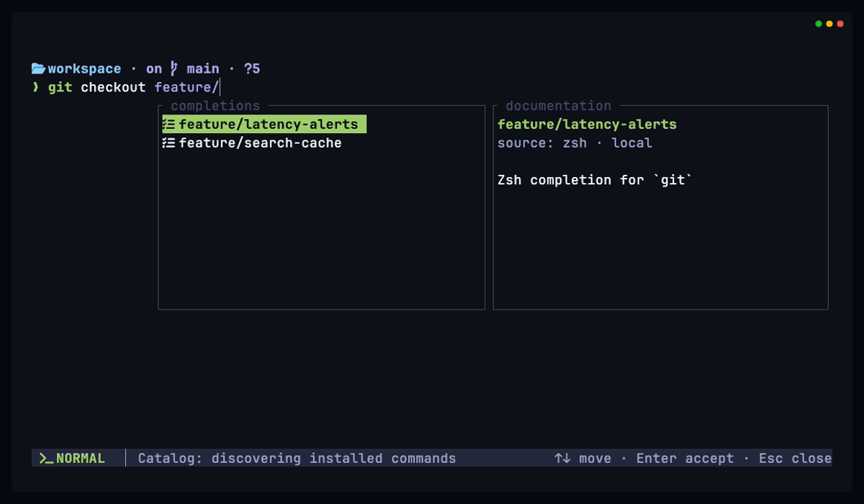Click the terminal prompt icon beside NORMAL
The width and height of the screenshot is (864, 504).
46,458
